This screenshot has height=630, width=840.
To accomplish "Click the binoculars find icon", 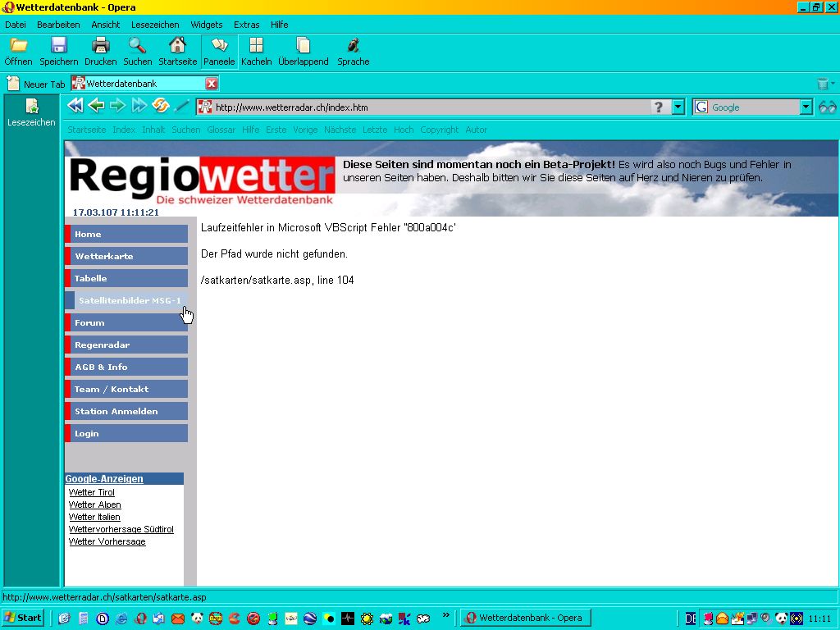I will click(827, 107).
